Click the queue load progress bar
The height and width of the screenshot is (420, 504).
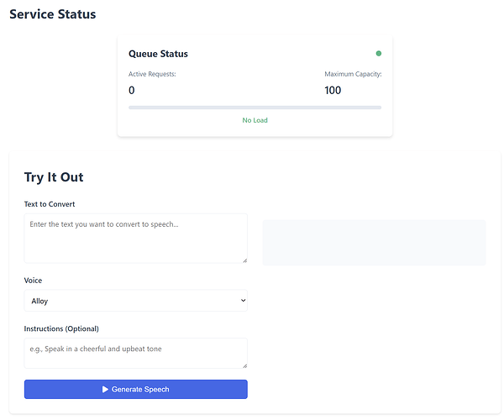coord(255,108)
